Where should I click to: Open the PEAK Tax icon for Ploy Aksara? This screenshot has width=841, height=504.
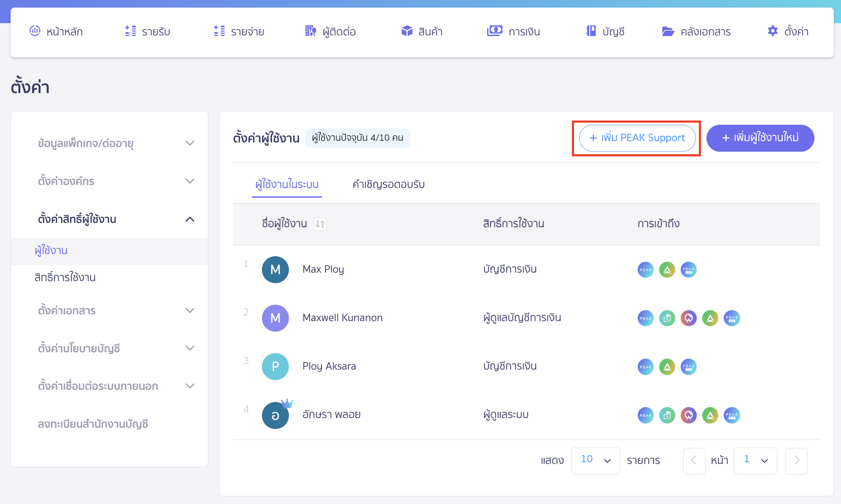click(689, 367)
